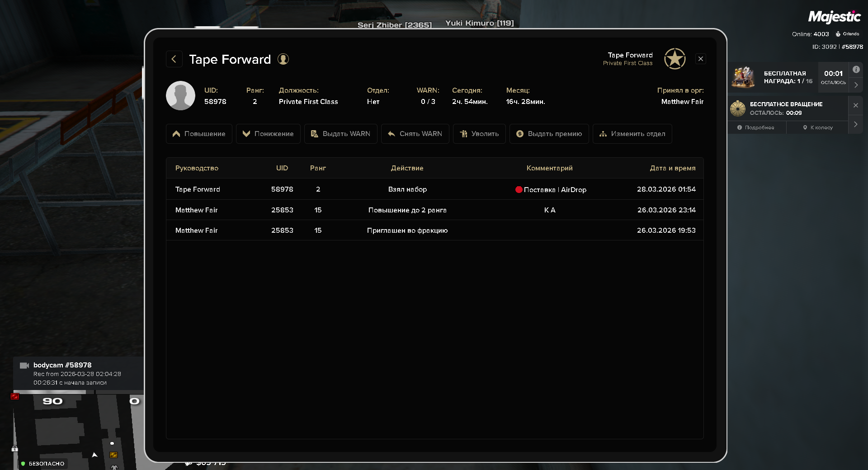Click the profile badge icon after name

pos(283,59)
